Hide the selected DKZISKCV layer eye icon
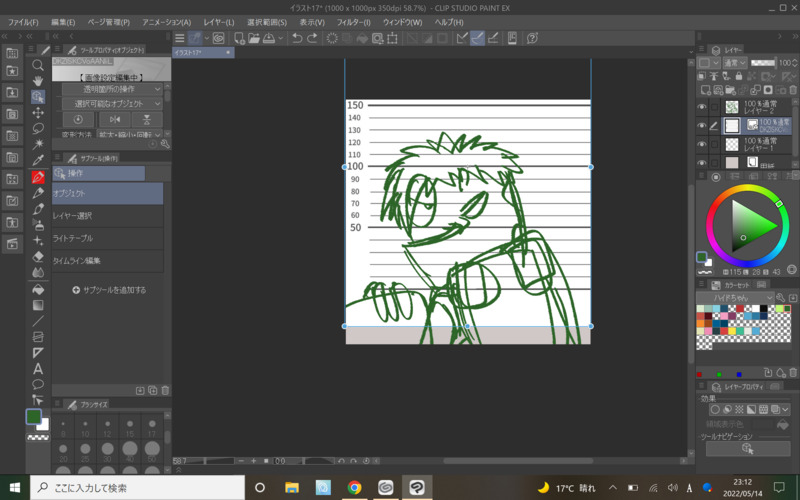Screen dimensions: 800x500 [702, 126]
